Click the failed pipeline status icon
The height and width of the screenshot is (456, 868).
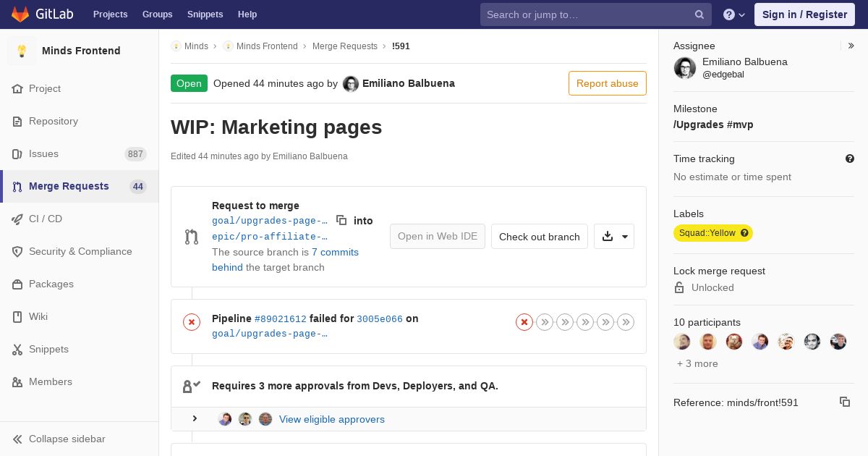pyautogui.click(x=192, y=322)
